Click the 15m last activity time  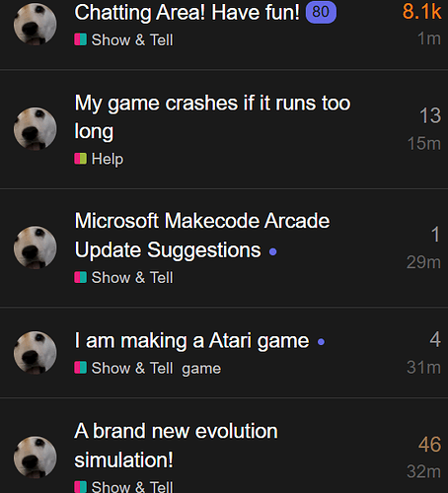(x=424, y=144)
